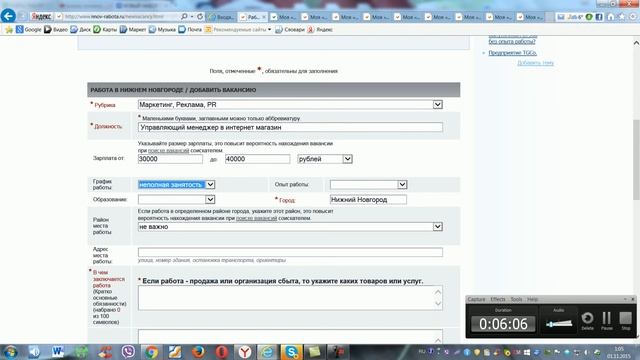Expand the Район места работы dropdown

[438, 227]
